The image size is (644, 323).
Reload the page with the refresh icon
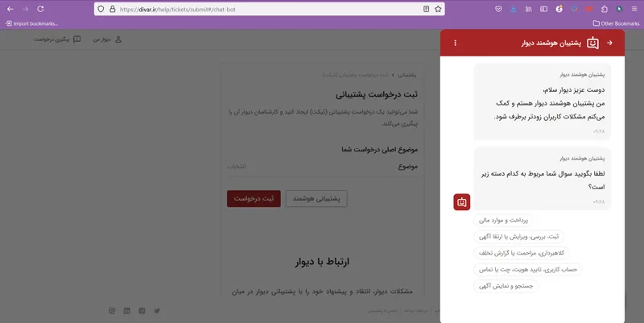(x=40, y=9)
